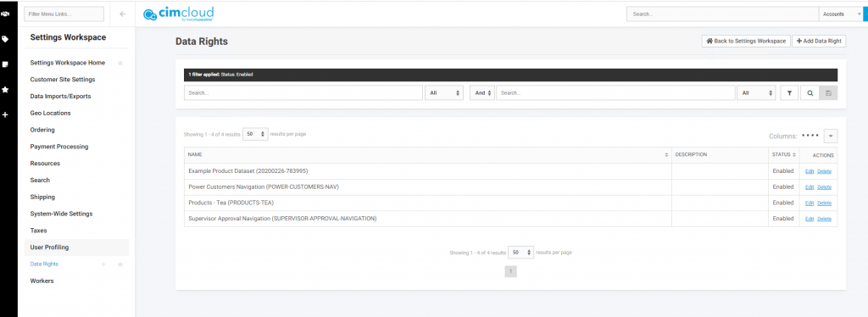Open the Columns dropdown arrow
868x317 pixels.
pos(831,136)
